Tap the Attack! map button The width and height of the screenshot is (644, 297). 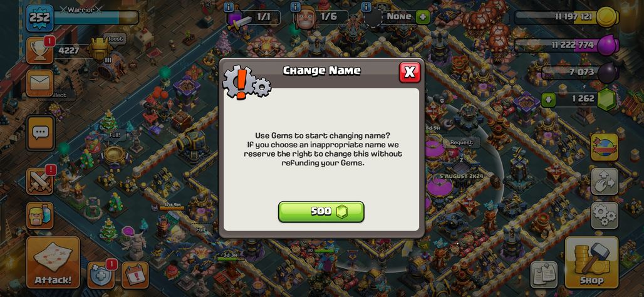[x=53, y=262]
